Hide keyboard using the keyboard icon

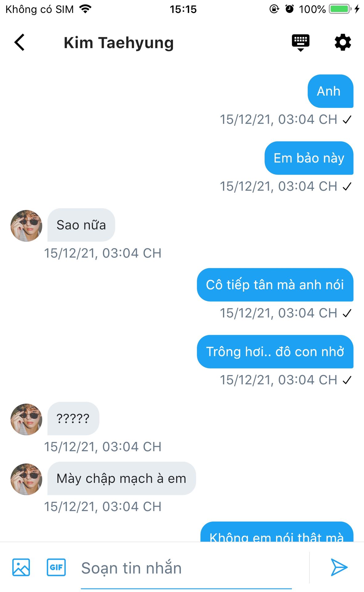[x=301, y=42]
